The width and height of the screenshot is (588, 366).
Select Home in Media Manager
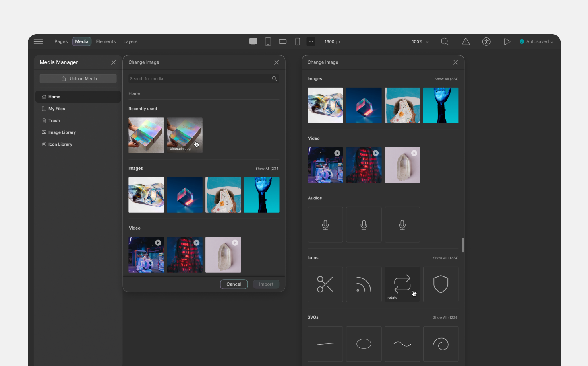(78, 97)
